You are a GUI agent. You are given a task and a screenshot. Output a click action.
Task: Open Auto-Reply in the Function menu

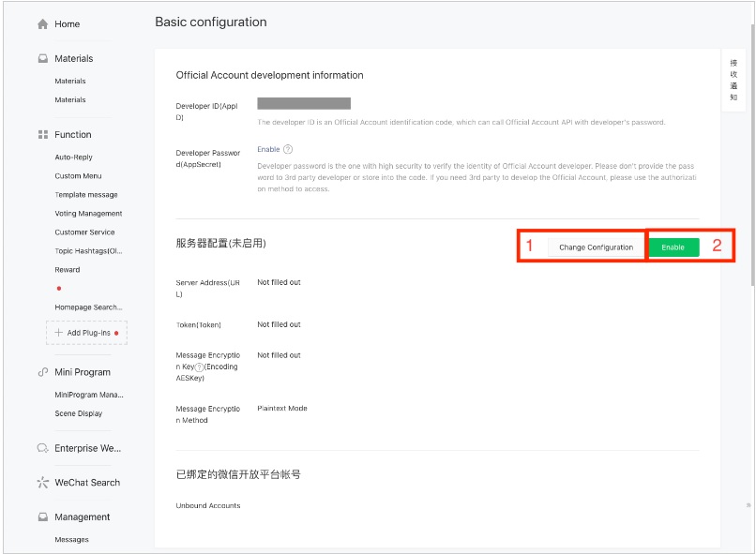[x=73, y=157]
